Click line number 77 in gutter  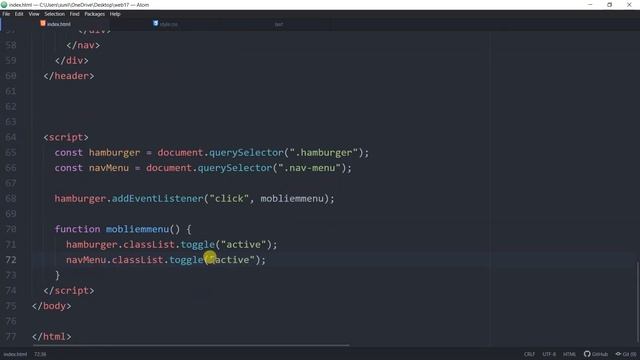coord(11,336)
